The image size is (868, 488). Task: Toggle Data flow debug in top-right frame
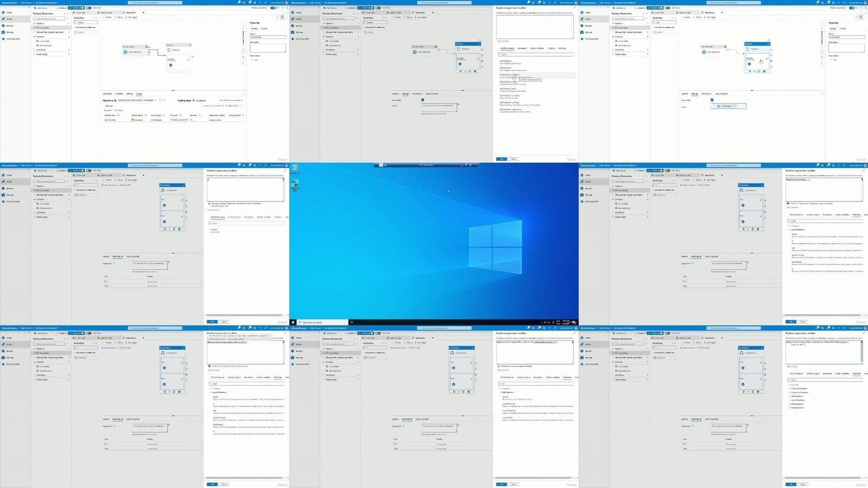(667, 8)
